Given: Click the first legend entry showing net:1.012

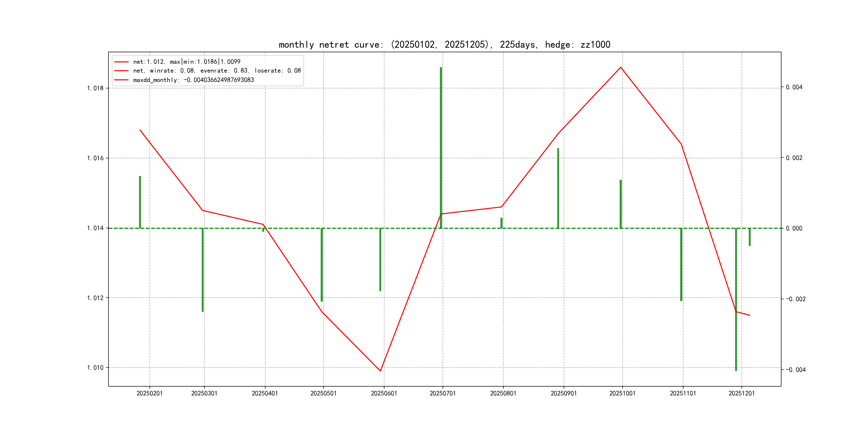Looking at the screenshot, I should click(x=186, y=62).
